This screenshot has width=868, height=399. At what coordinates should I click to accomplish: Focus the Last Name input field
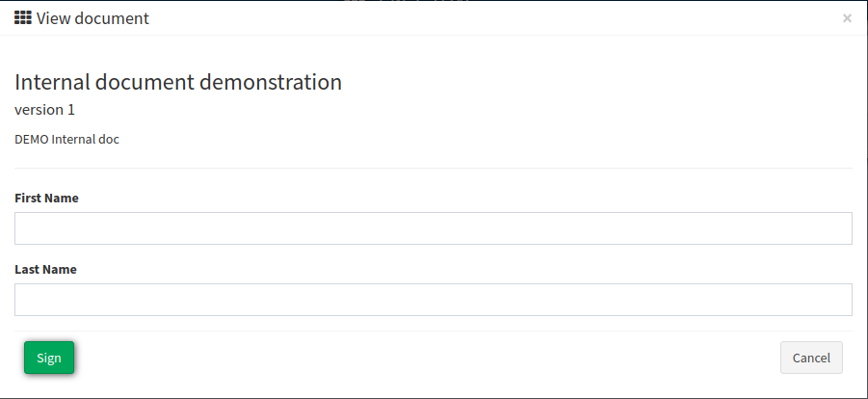point(433,300)
